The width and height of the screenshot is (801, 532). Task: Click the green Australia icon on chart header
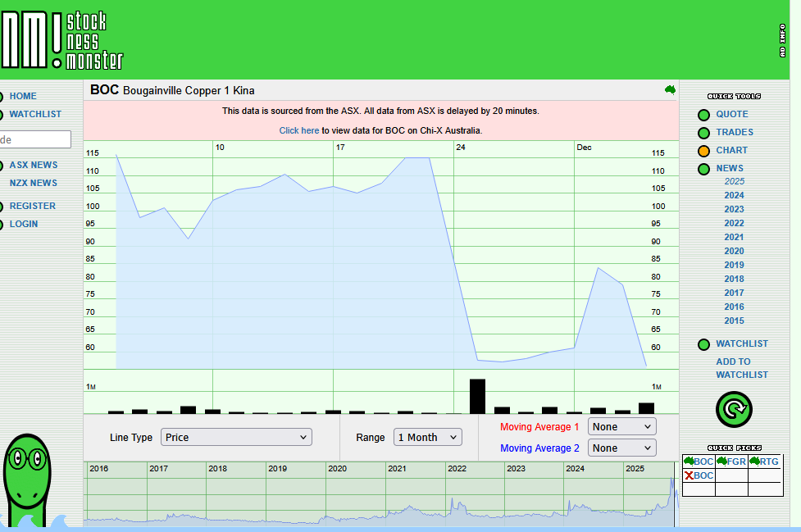point(669,89)
